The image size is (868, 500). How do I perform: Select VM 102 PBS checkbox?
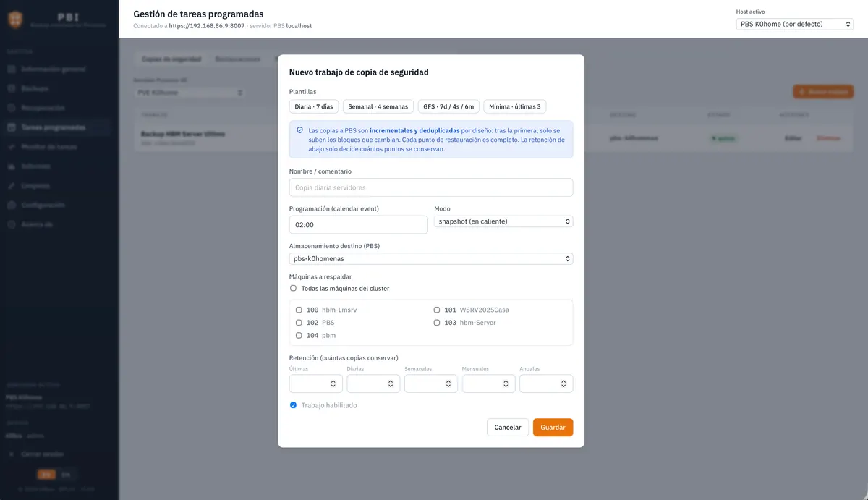[x=299, y=323]
